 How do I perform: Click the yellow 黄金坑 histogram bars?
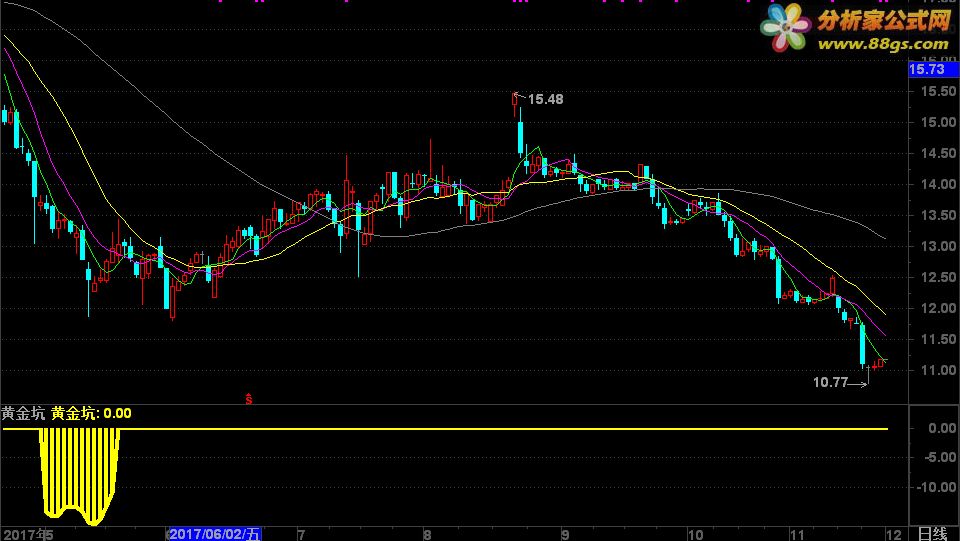80,474
